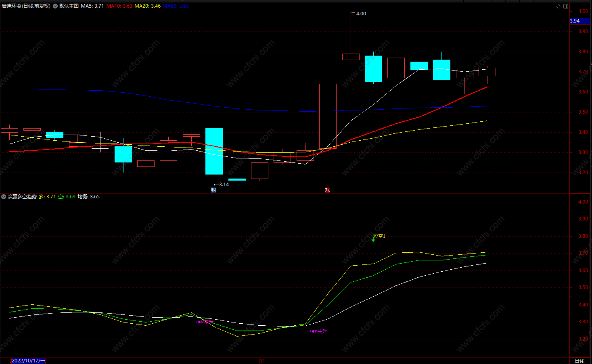Click the 空: 3.69 value

(x=67, y=197)
